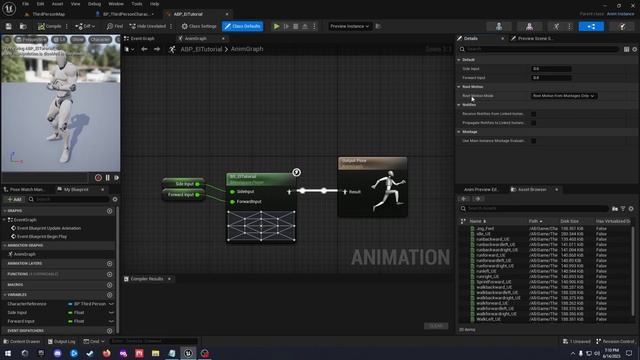Pause the viewport animation preview
Viewport: 640px width, 360px height.
pyautogui.click(x=108, y=178)
